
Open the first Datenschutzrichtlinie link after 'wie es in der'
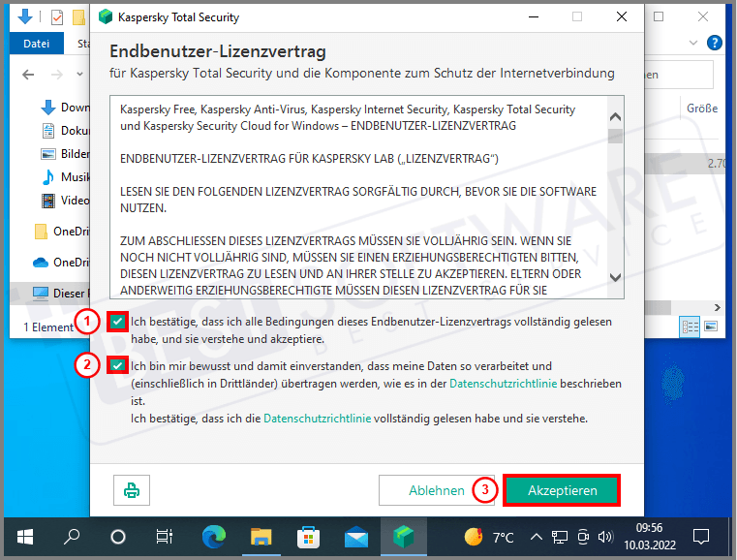click(x=503, y=384)
